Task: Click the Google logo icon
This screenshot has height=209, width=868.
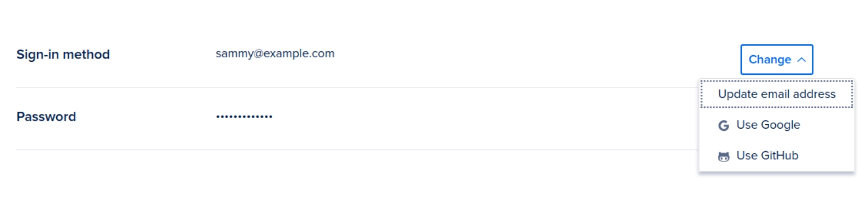Action: [x=724, y=126]
